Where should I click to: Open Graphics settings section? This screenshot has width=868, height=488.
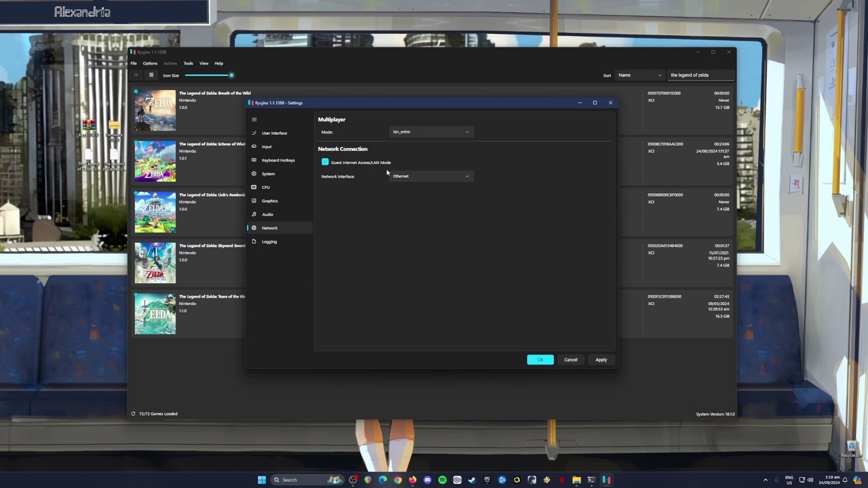(279, 201)
